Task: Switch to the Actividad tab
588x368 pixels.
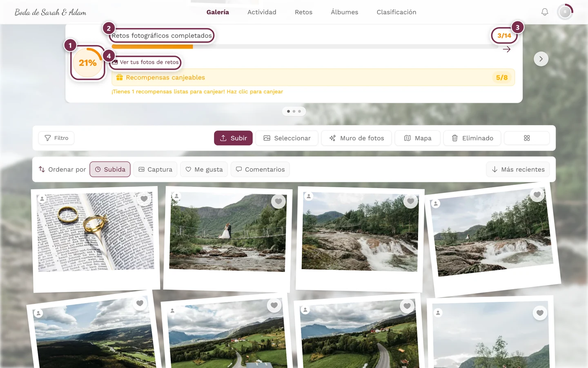Action: [x=262, y=12]
